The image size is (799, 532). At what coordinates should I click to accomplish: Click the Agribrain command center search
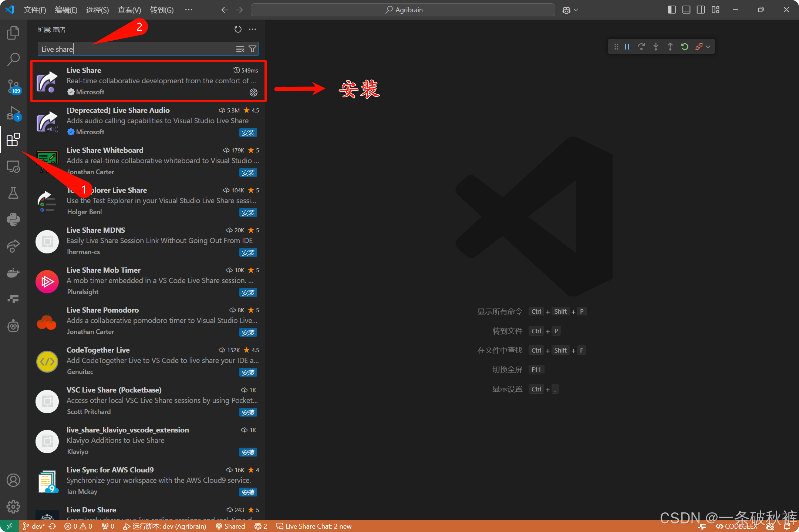click(403, 10)
